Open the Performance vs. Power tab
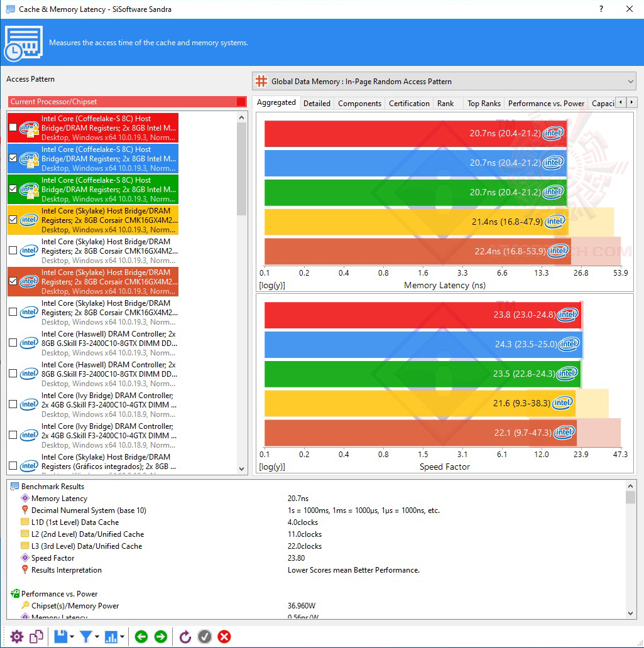Viewport: 644px width, 648px height. pos(546,104)
